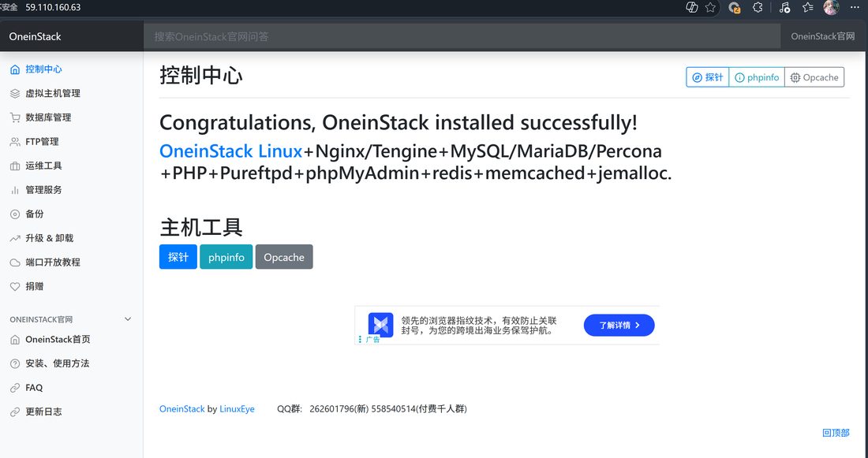Click the ONEINSTACK官网 section label
The image size is (868, 458).
coord(41,320)
